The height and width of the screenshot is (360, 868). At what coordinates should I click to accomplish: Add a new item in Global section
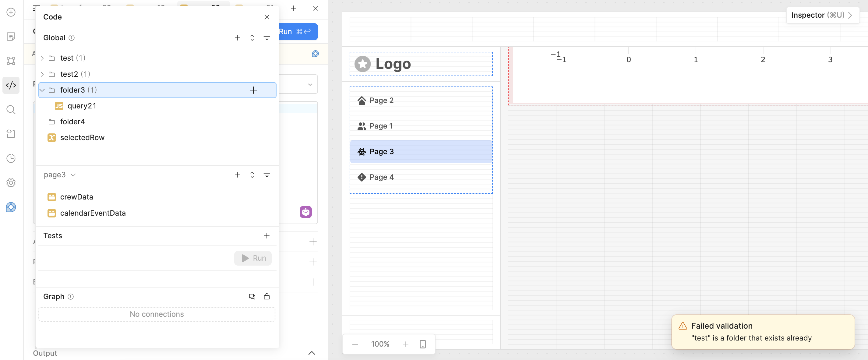[238, 38]
